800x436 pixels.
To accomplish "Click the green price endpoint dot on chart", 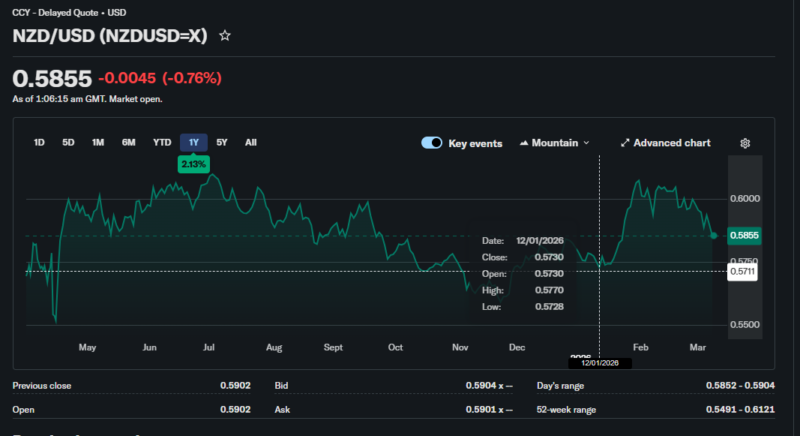I will coord(714,235).
